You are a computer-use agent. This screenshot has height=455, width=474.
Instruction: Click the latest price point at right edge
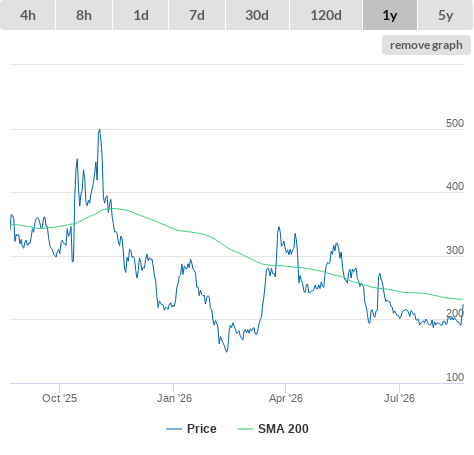463,305
